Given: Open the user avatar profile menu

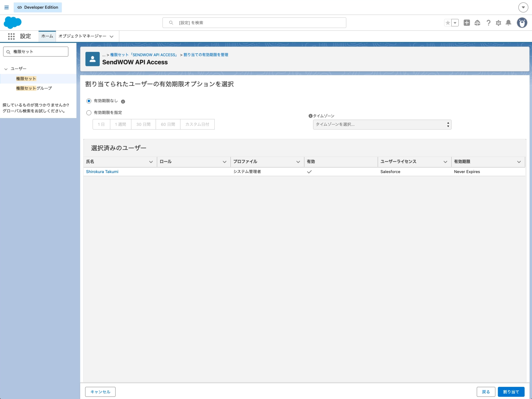Looking at the screenshot, I should (x=522, y=23).
